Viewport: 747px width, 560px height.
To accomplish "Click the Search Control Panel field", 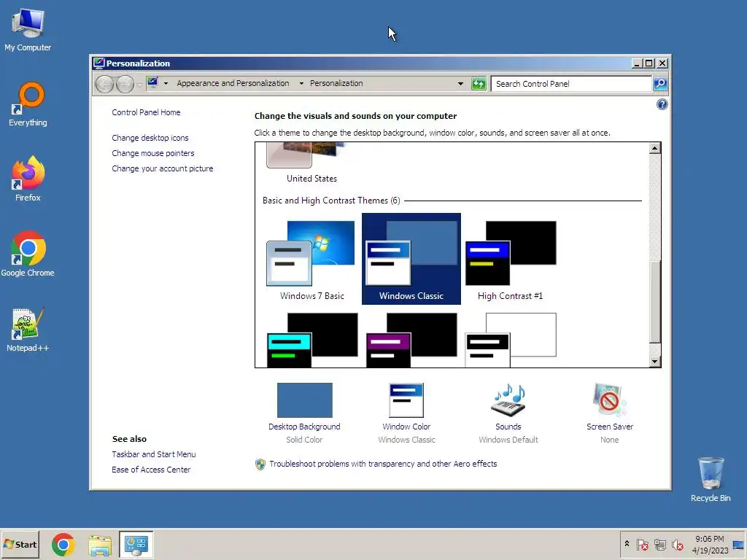I will (x=572, y=84).
